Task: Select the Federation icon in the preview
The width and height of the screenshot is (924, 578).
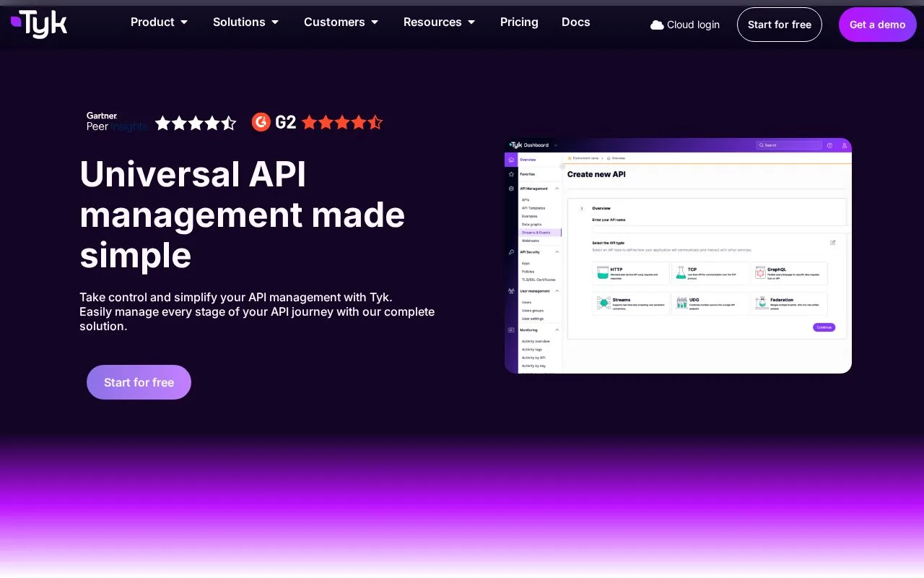Action: click(761, 303)
